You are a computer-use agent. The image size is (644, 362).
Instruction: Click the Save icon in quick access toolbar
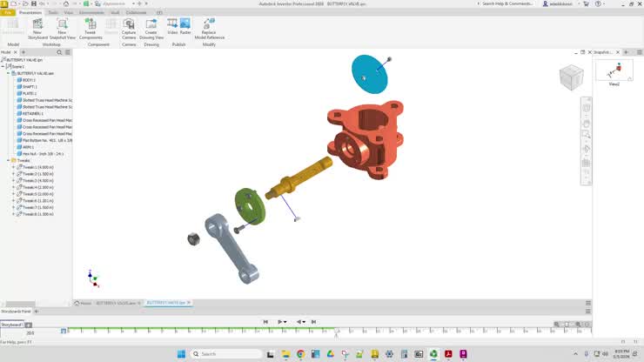coord(34,3)
